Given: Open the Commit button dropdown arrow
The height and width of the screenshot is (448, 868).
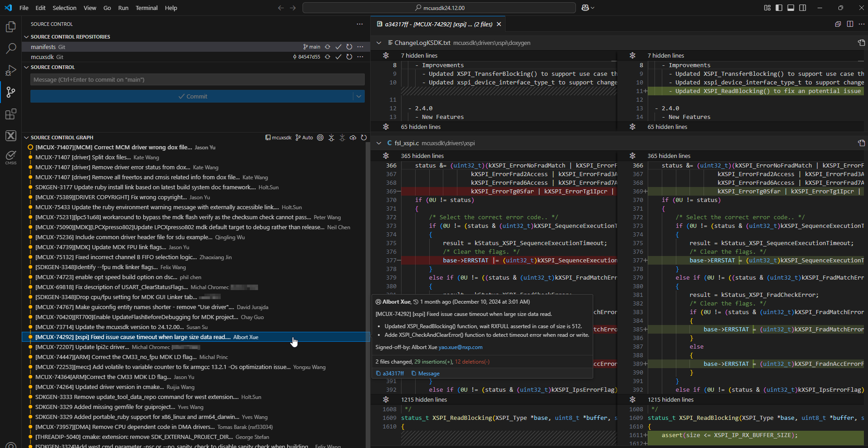Looking at the screenshot, I should pos(359,96).
